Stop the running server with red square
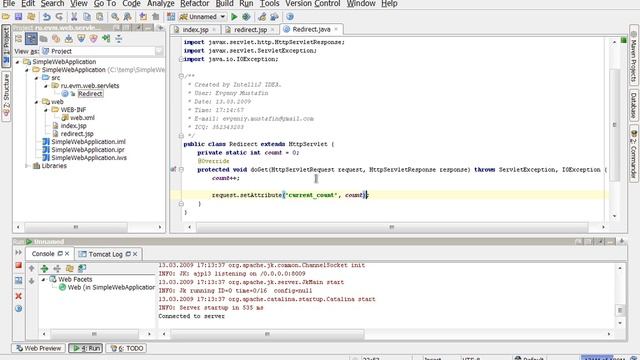 tap(18, 265)
